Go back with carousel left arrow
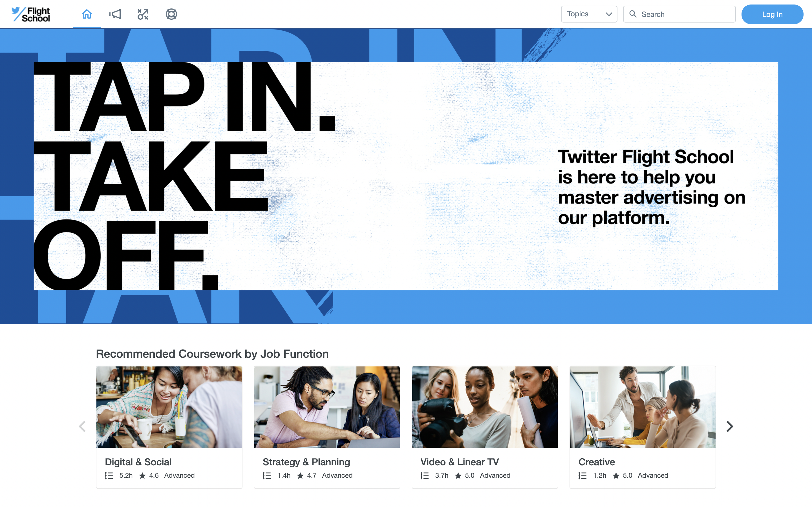812x507 pixels. coord(82,426)
